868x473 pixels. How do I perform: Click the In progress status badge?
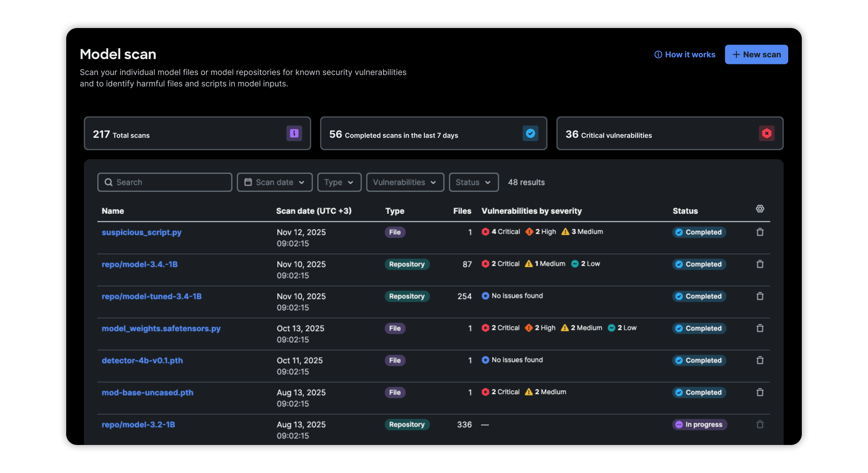pyautogui.click(x=699, y=424)
